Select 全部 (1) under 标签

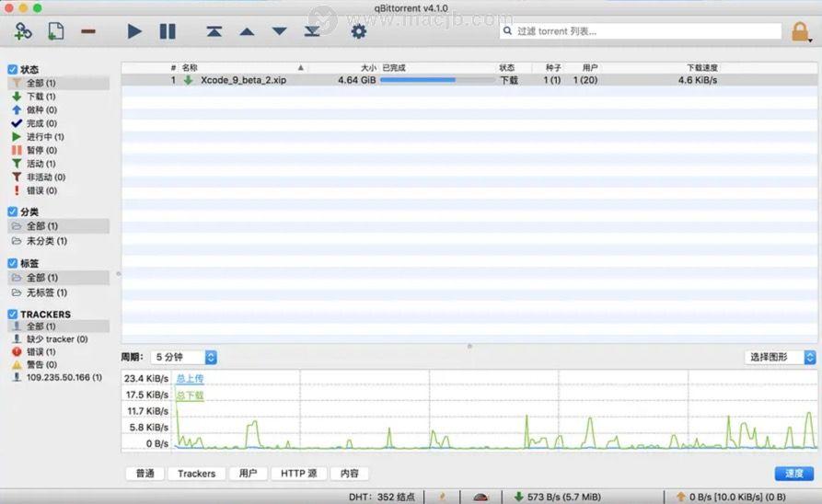point(59,277)
